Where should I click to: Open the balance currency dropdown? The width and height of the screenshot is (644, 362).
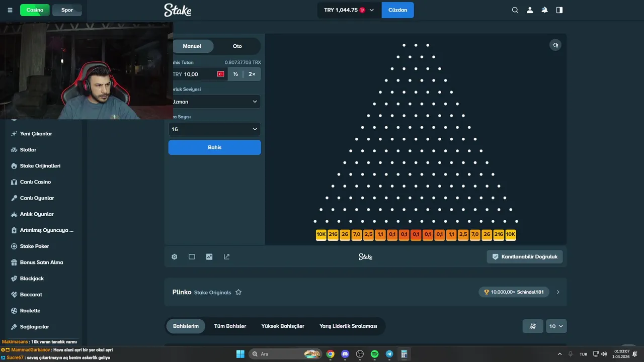(349, 10)
